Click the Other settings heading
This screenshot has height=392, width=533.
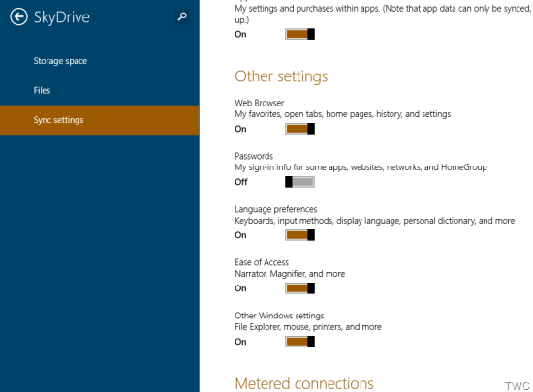pos(281,76)
